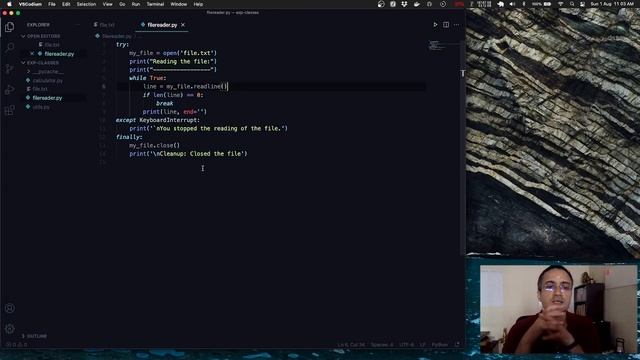Open the Run menu
The image size is (640, 360).
coord(136,4)
